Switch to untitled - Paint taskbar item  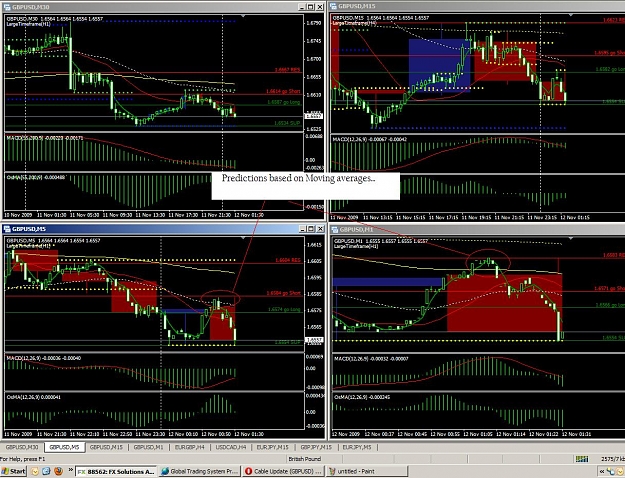[367, 472]
